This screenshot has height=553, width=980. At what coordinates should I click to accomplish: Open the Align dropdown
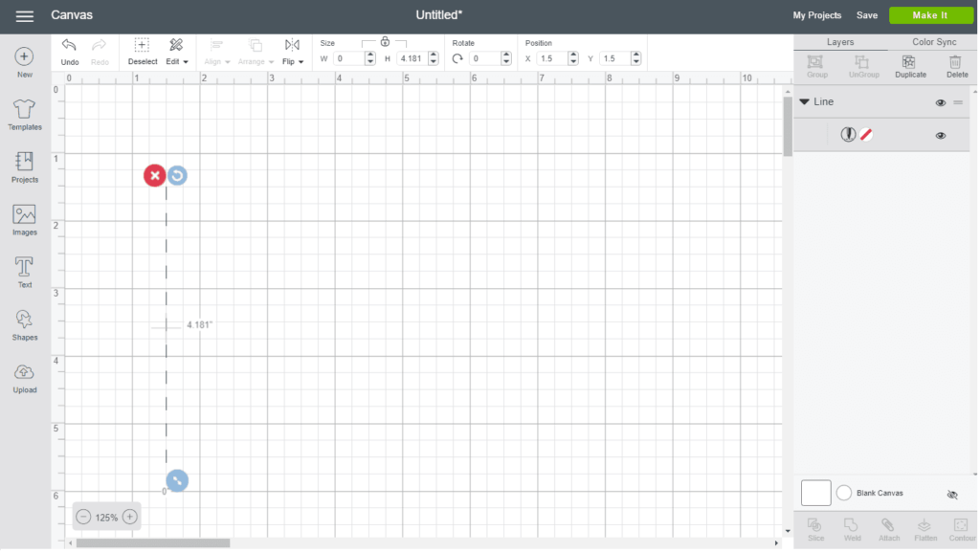(217, 52)
